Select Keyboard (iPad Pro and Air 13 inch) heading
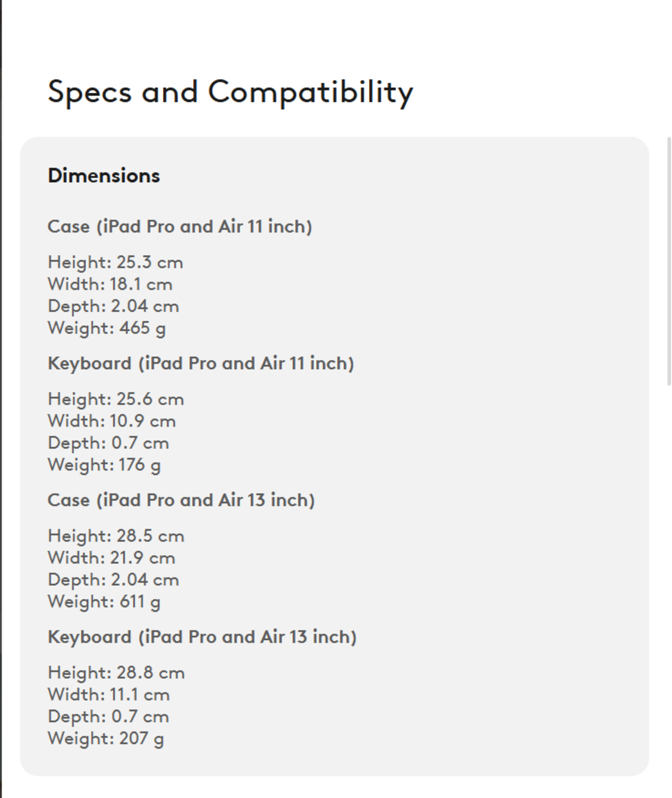Image resolution: width=672 pixels, height=798 pixels. 202,637
